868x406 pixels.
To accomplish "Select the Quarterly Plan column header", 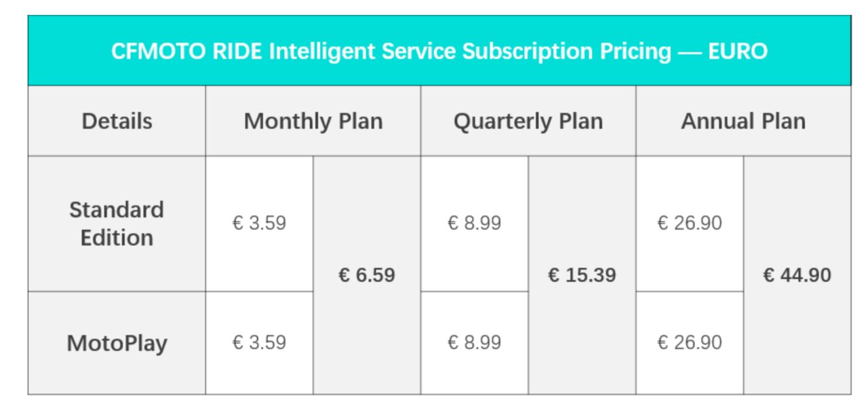I will pos(528,121).
